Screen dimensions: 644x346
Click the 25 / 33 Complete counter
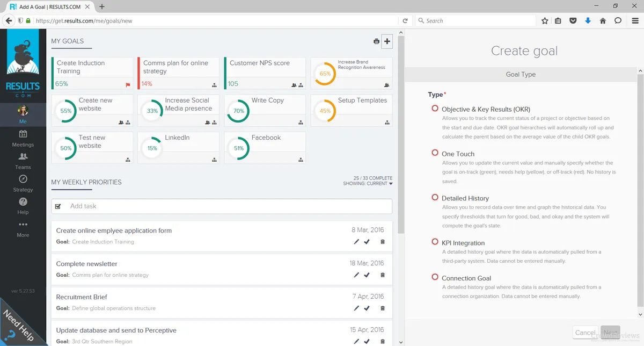point(373,178)
